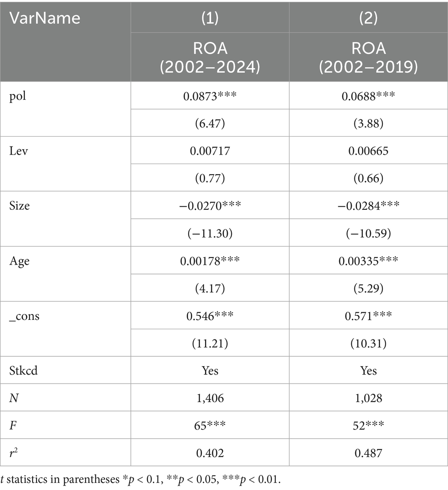The image size is (448, 490).
Task: Click the F value 52***
Action: (x=369, y=425)
